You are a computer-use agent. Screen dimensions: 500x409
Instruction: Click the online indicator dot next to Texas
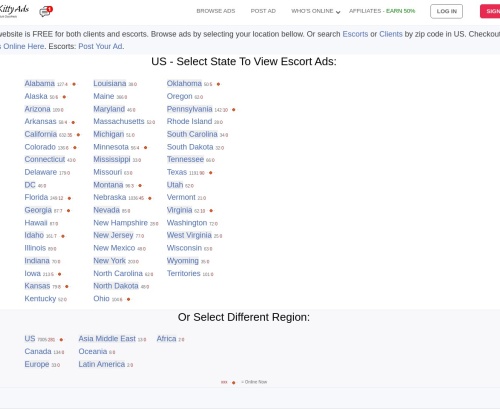coord(210,173)
